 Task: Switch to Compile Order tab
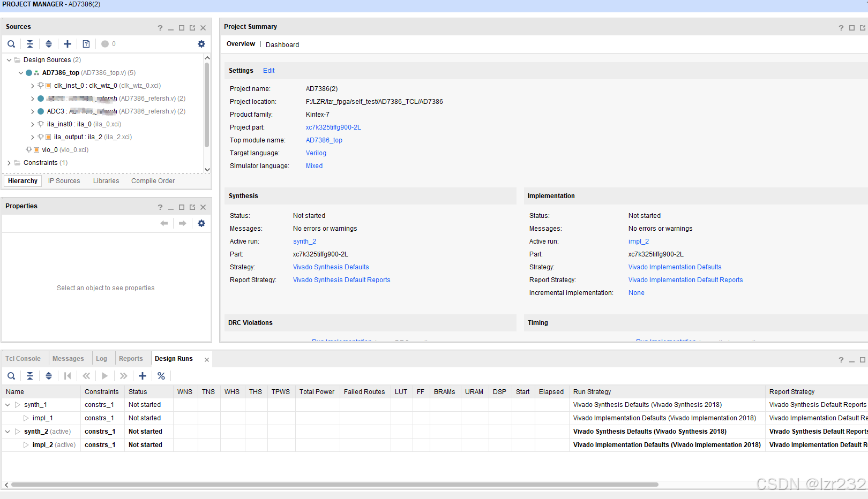click(153, 181)
